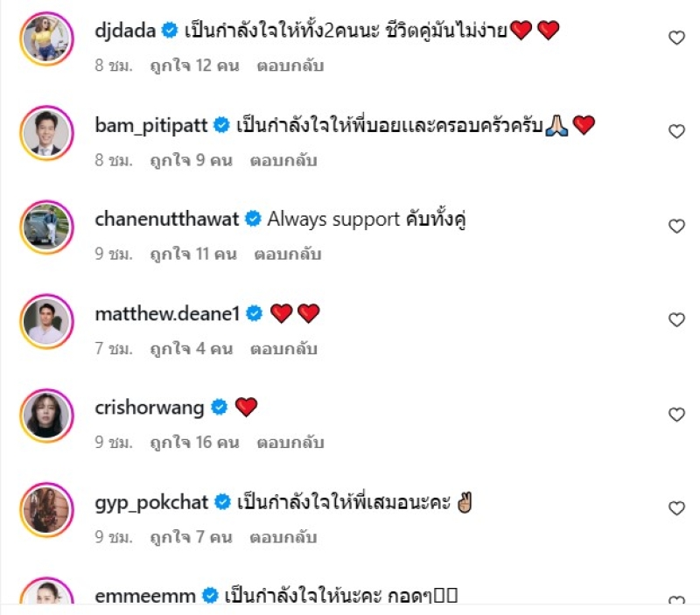Tap heart icon next to chanenutthawat's comment
Image resolution: width=700 pixels, height=615 pixels.
(x=676, y=227)
